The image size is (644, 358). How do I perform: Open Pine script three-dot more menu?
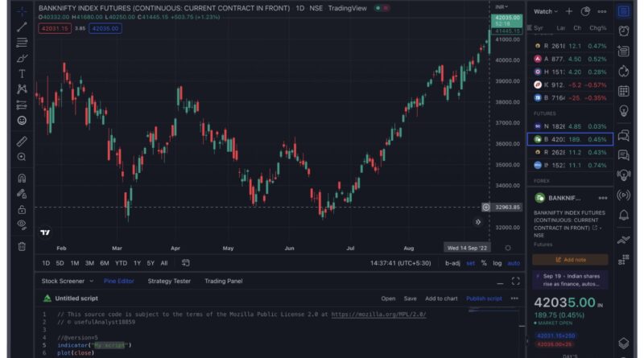click(514, 298)
